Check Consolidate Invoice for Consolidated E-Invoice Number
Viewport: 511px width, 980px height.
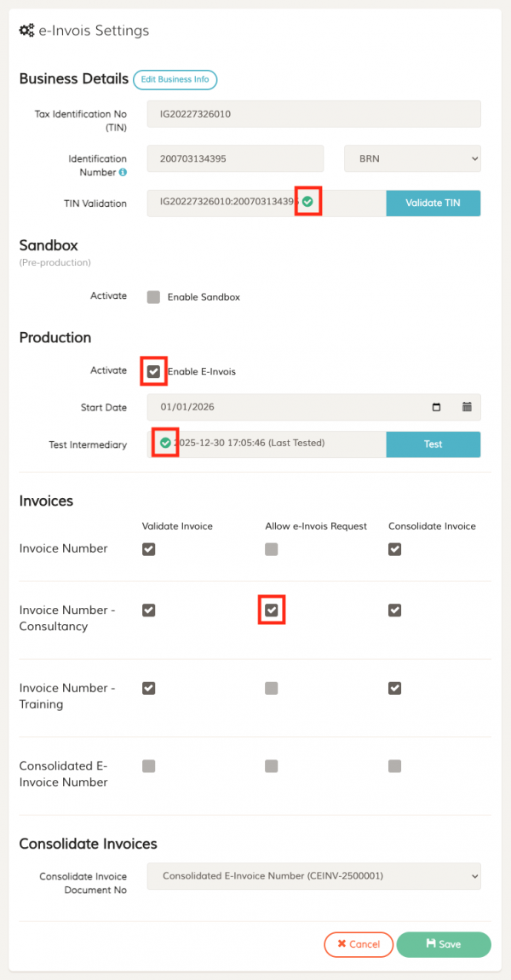pos(394,766)
